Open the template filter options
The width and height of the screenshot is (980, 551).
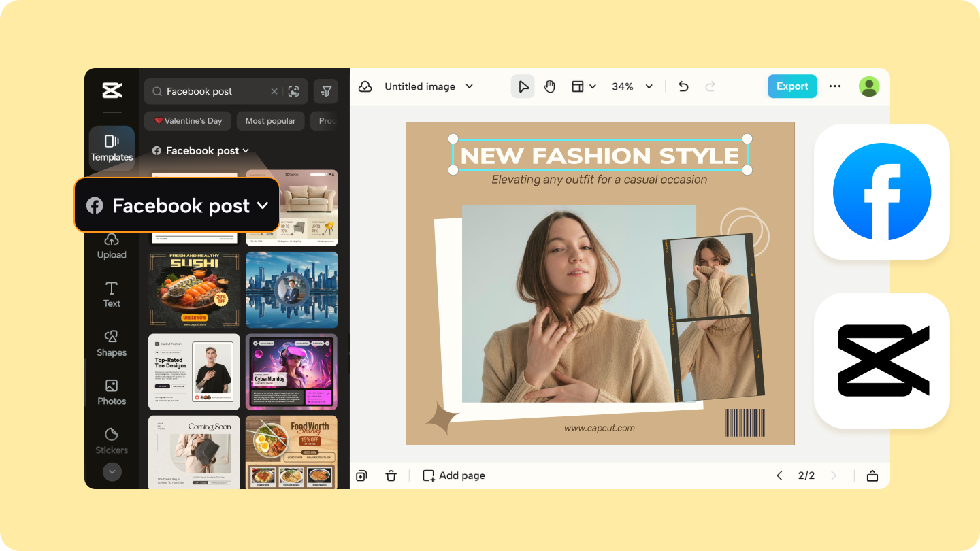(x=326, y=91)
